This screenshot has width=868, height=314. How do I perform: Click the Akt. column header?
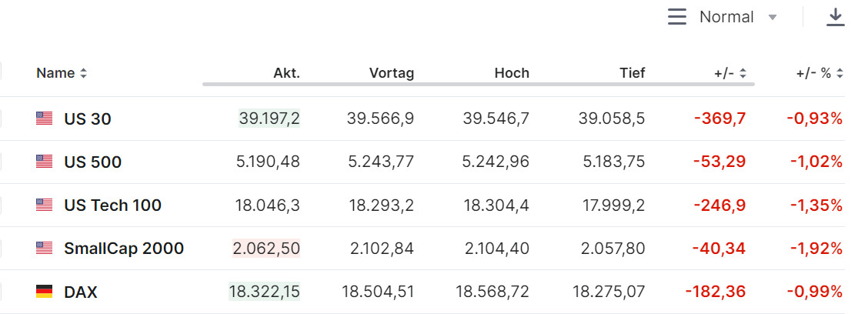click(x=286, y=73)
